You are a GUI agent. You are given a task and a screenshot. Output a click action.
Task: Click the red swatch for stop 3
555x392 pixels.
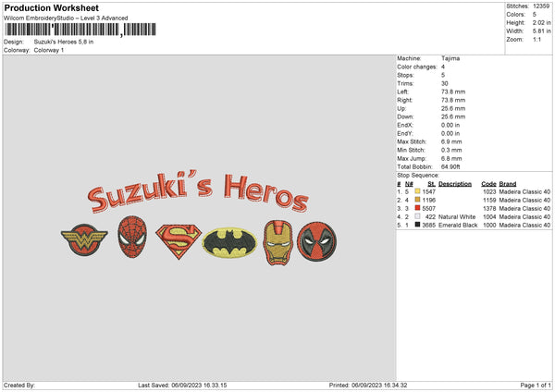click(419, 208)
